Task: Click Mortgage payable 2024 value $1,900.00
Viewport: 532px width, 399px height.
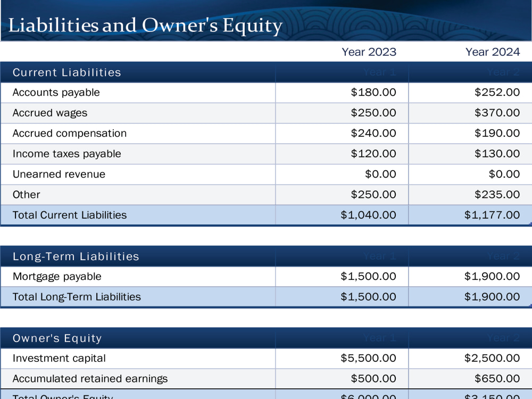Action: (492, 276)
